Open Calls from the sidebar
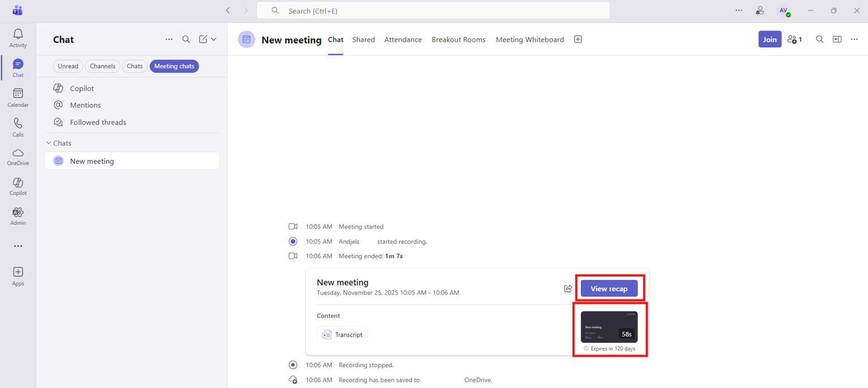This screenshot has width=868, height=388. [18, 126]
